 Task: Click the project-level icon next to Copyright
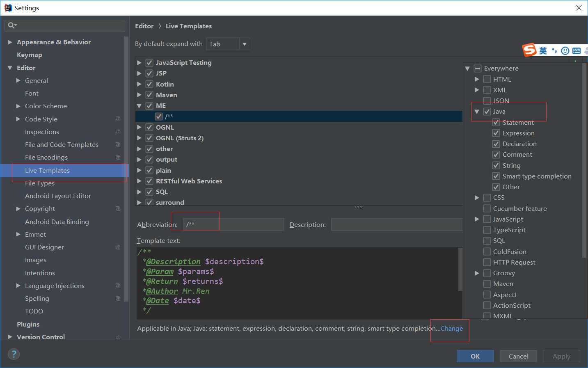coord(118,208)
